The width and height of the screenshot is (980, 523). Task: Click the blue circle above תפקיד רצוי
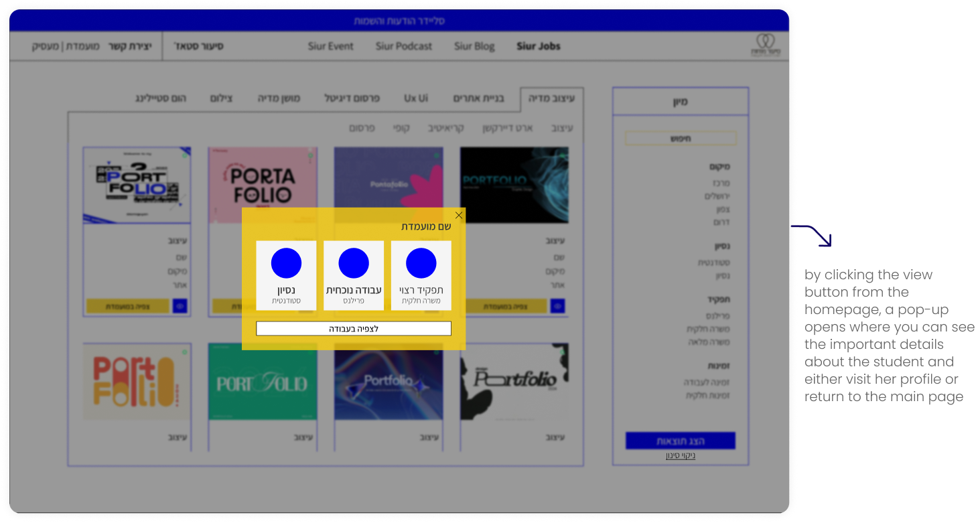pos(421,263)
